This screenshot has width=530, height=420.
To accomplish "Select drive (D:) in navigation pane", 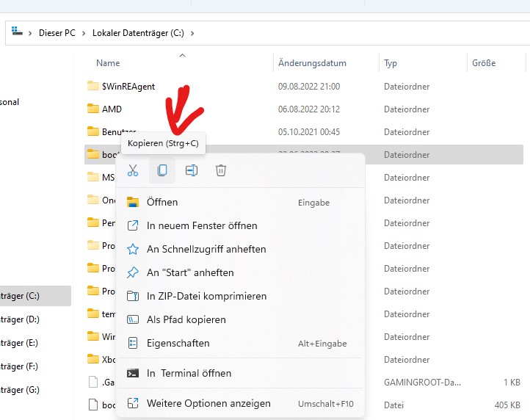I will [35, 319].
